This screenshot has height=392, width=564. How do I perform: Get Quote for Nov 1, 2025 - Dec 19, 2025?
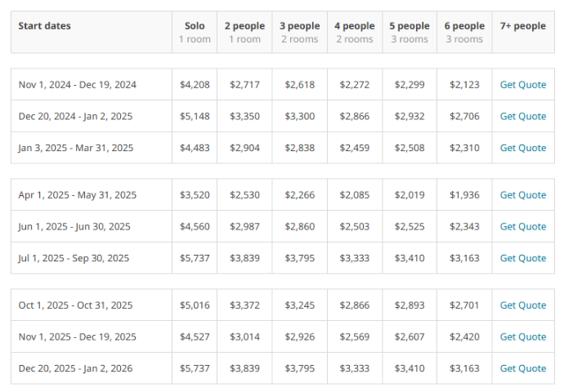pyautogui.click(x=522, y=336)
